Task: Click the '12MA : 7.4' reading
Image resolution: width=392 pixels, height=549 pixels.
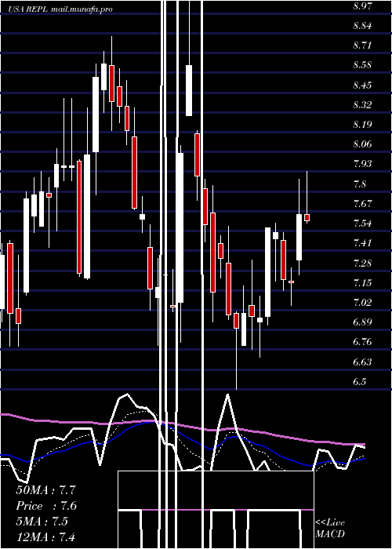Action: [x=45, y=536]
